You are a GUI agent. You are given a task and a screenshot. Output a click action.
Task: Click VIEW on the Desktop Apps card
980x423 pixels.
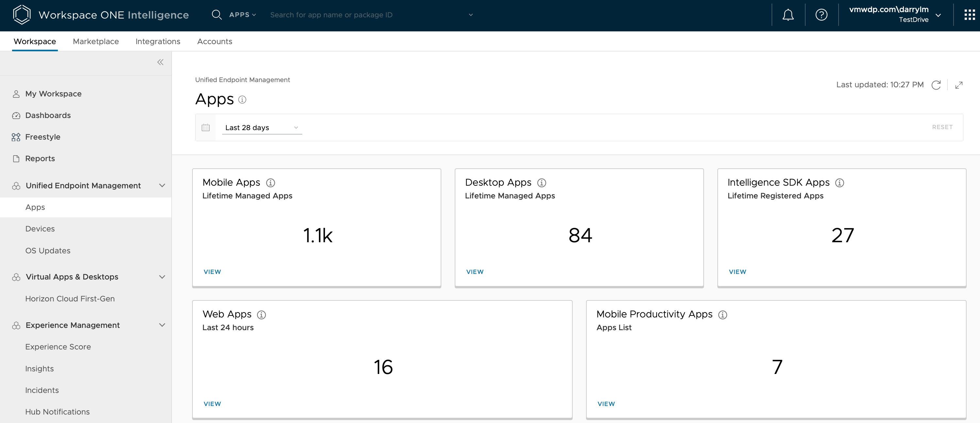coord(475,272)
